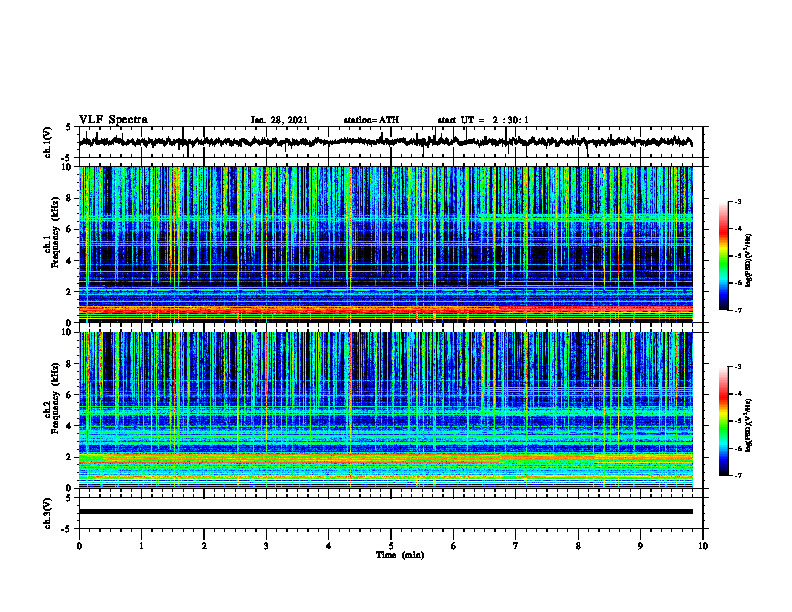This screenshot has height=612, width=792.
Task: Click the '0' tick on time axis
Action: pos(79,546)
